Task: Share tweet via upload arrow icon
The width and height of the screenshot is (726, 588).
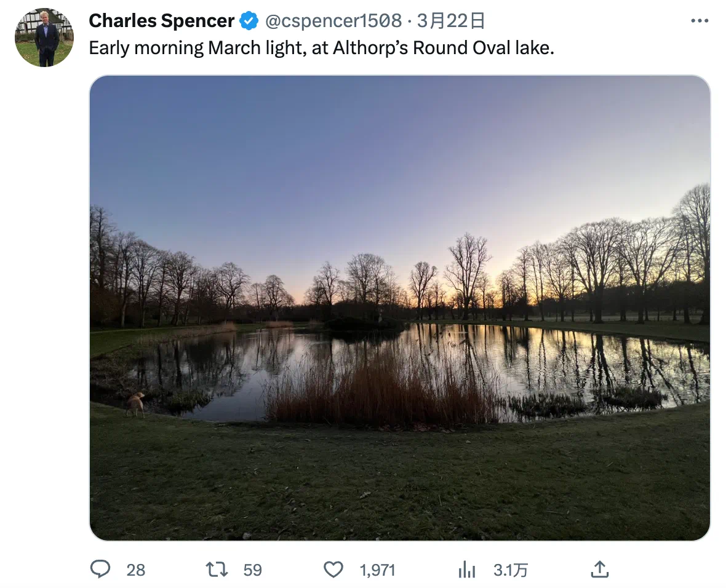Action: click(x=600, y=569)
